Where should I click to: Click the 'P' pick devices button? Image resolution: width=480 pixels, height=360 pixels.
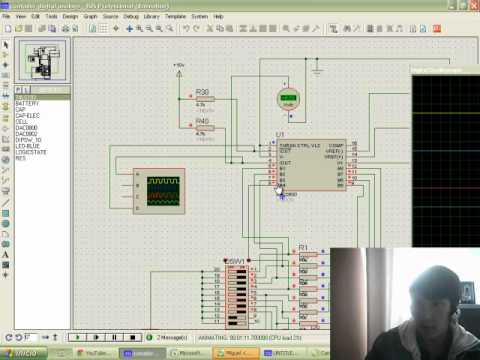tap(18, 90)
